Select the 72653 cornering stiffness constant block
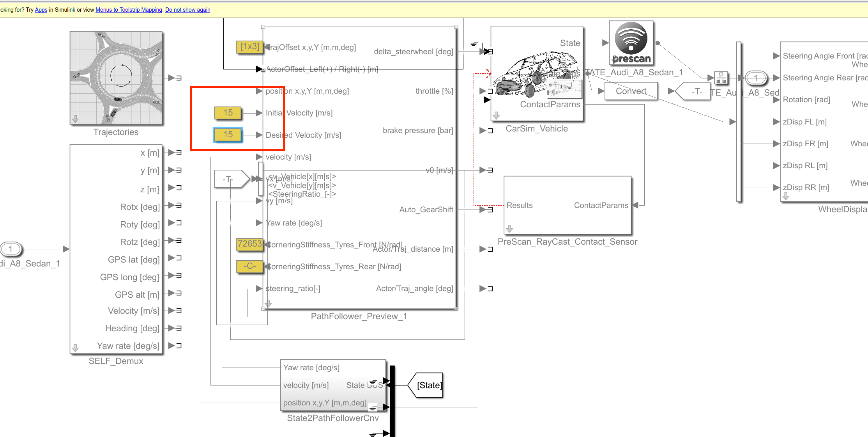868x437 pixels. click(x=249, y=244)
